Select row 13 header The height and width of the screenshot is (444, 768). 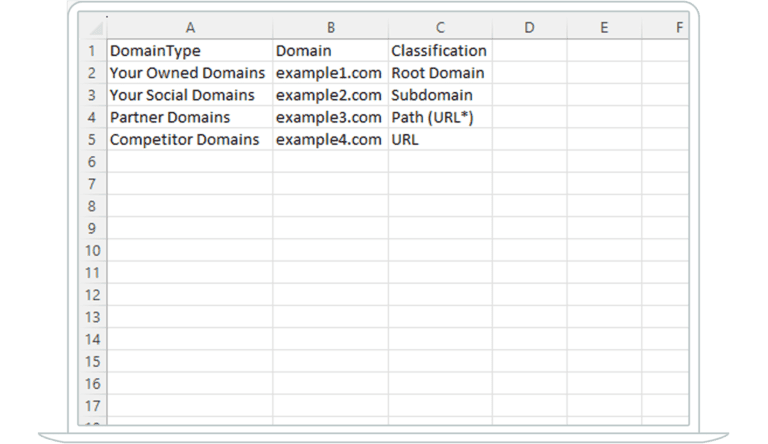tap(92, 317)
